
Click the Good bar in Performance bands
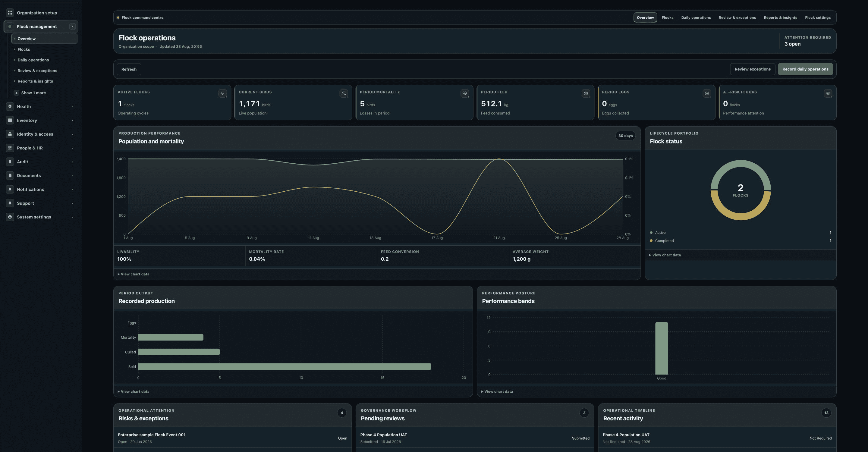661,348
